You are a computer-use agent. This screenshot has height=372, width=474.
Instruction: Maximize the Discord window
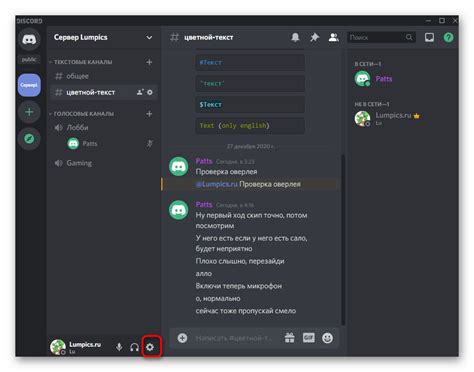(442, 21)
